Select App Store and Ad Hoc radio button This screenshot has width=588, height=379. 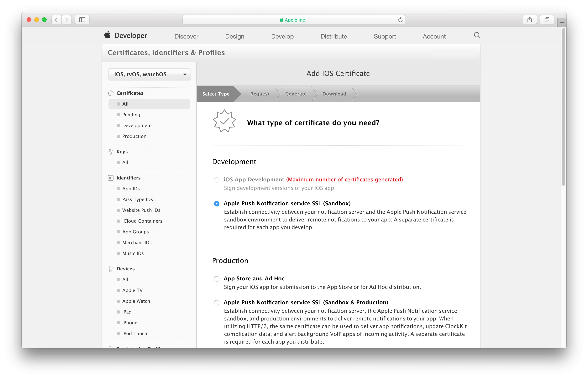click(217, 279)
